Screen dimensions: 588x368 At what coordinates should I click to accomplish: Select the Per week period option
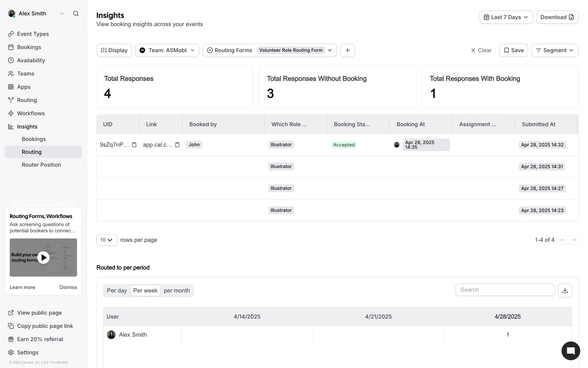(x=145, y=290)
